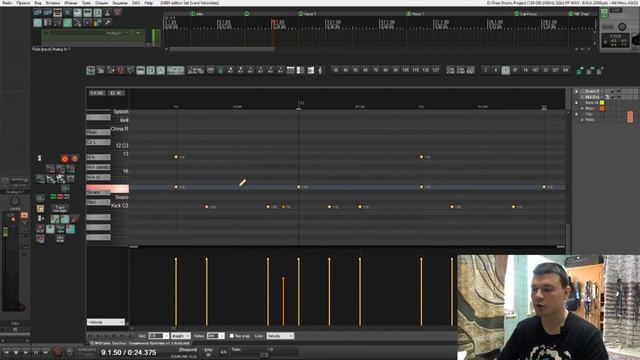Select the Kick C2 row label
Image resolution: width=640 pixels, height=360 pixels.
(120, 206)
